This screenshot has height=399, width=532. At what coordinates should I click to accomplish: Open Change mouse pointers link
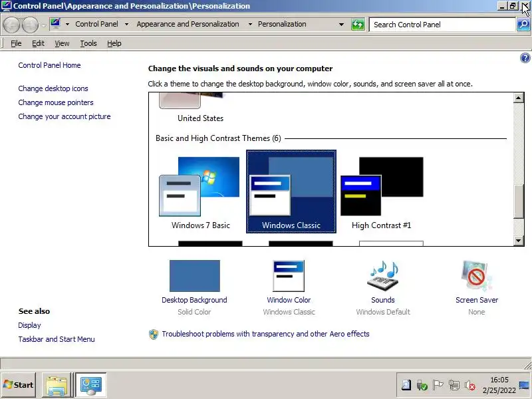56,102
